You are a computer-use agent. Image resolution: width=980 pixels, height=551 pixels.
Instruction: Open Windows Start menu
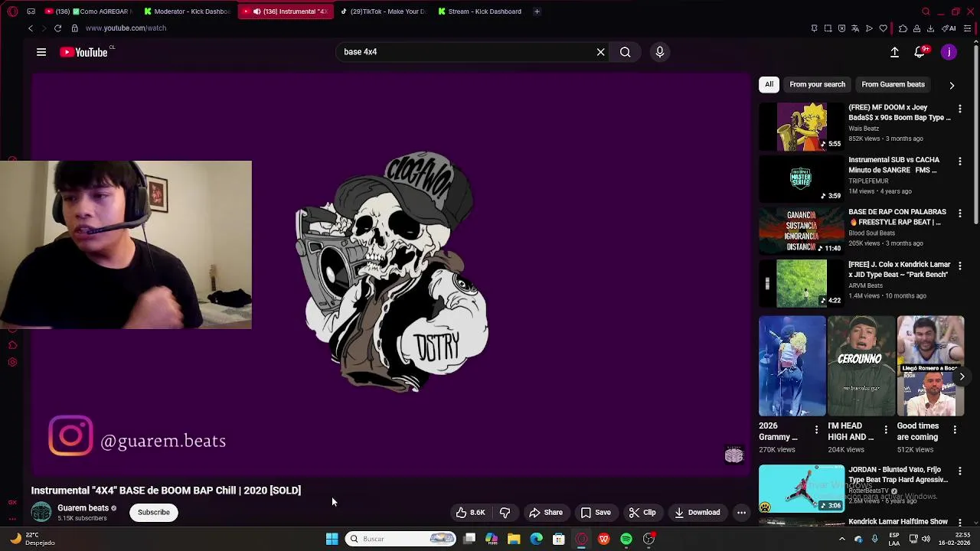coord(332,539)
